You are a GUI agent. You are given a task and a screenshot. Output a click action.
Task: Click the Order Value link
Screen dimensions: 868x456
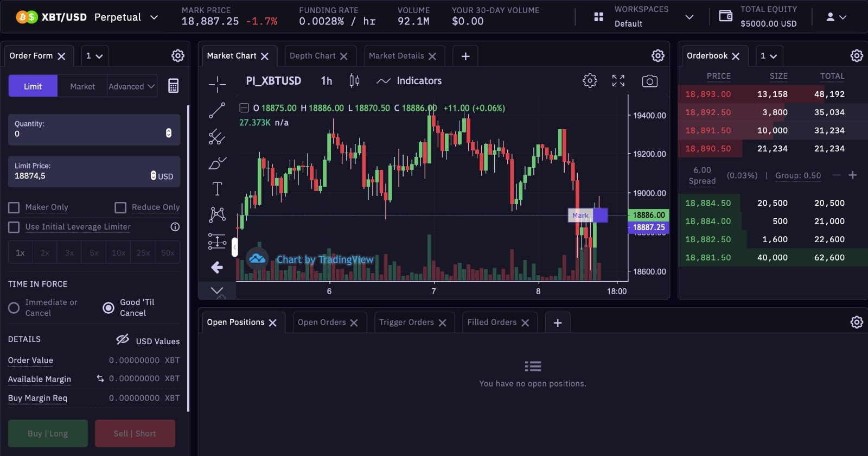click(30, 360)
